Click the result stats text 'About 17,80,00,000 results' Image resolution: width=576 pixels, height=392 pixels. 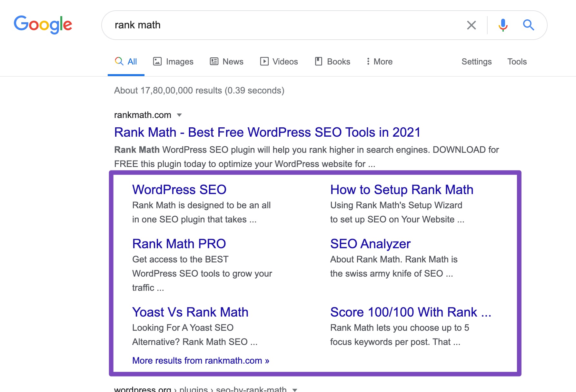pos(168,90)
